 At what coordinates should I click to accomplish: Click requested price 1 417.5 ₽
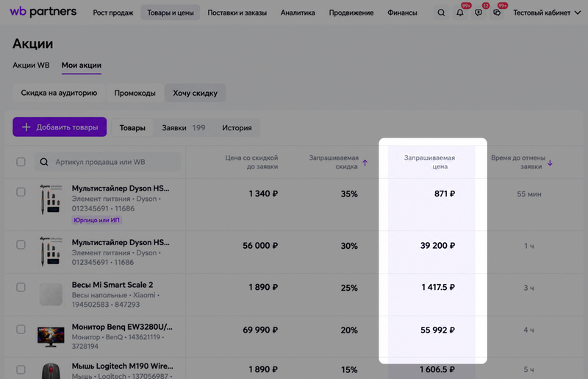(x=438, y=287)
